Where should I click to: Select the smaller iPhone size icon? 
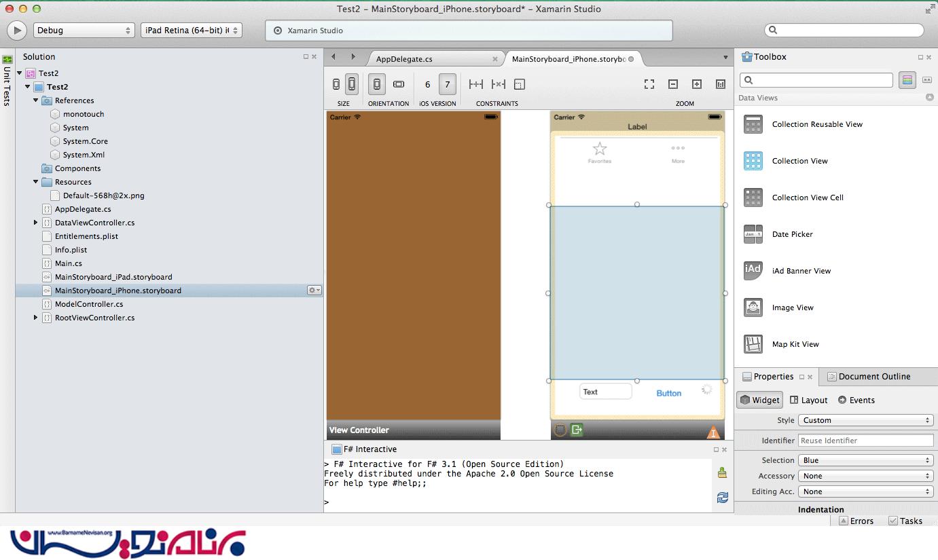click(336, 84)
